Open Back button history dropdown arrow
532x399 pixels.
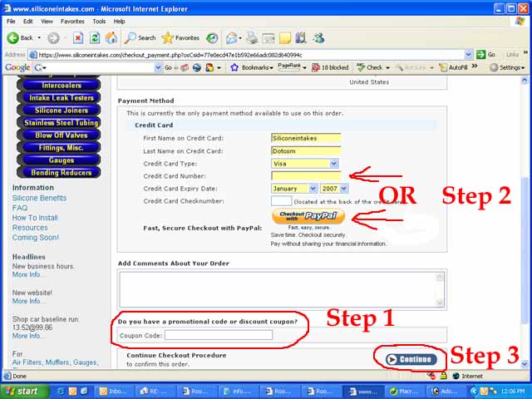pyautogui.click(x=39, y=37)
